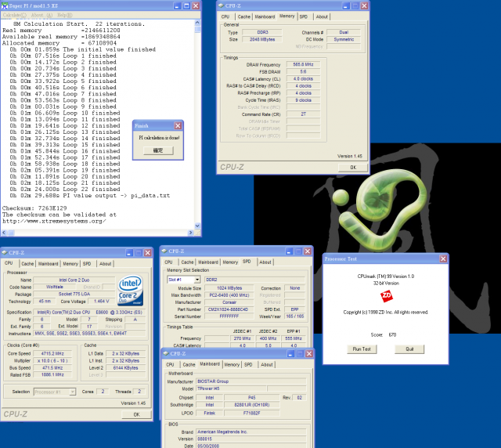
Task: Open the Help menu in Super PI
Action: pyautogui.click(x=65, y=15)
